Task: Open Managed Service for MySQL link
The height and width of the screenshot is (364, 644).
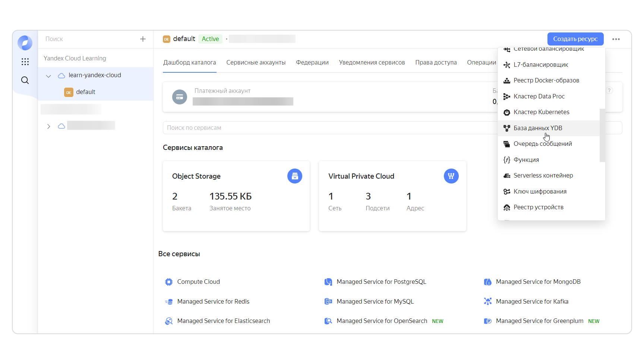Action: 375,302
